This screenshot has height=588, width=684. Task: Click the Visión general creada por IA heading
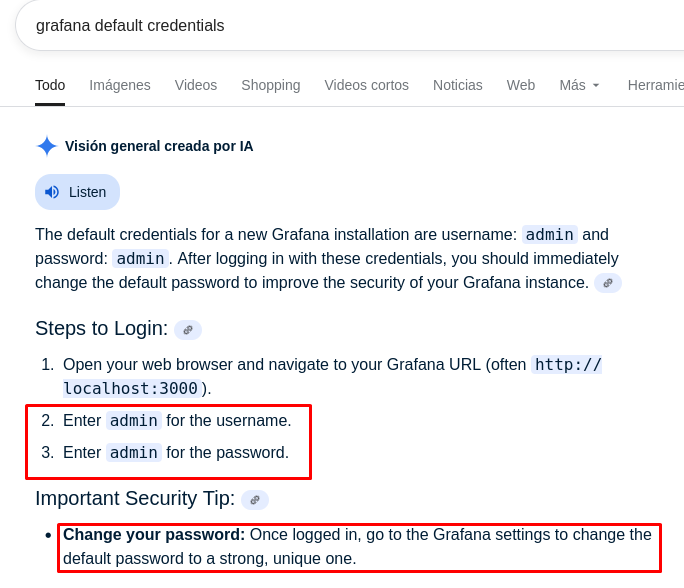coord(159,146)
